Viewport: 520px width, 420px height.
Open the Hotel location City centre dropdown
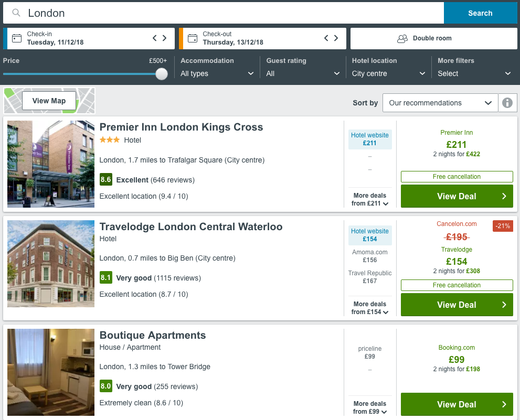(388, 73)
